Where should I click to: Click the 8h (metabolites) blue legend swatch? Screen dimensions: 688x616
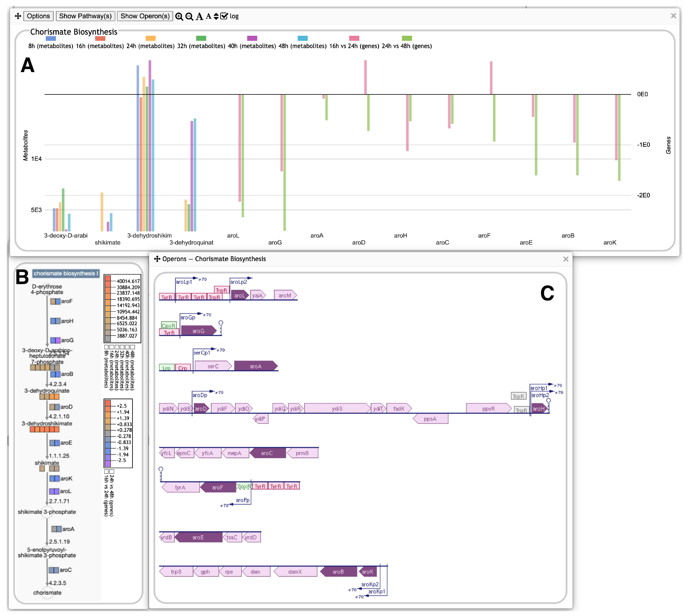[51, 38]
